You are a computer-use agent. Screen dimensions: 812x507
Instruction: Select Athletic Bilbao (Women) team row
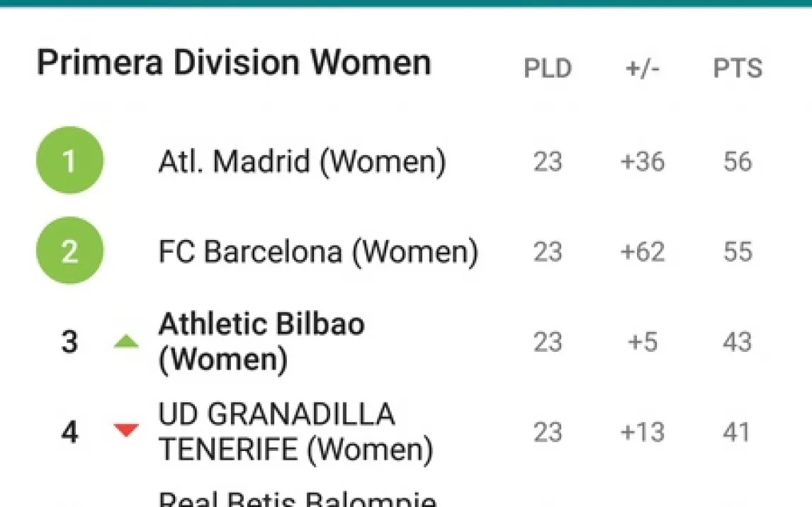pos(261,342)
